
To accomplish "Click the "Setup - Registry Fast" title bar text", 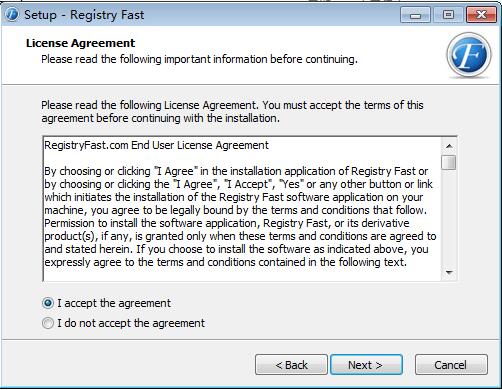I will tap(84, 15).
